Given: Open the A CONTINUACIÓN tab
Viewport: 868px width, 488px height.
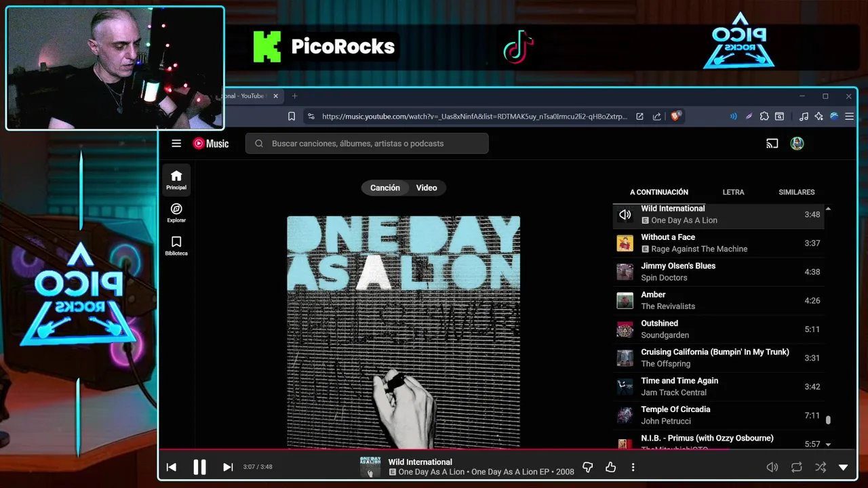Looking at the screenshot, I should 659,192.
